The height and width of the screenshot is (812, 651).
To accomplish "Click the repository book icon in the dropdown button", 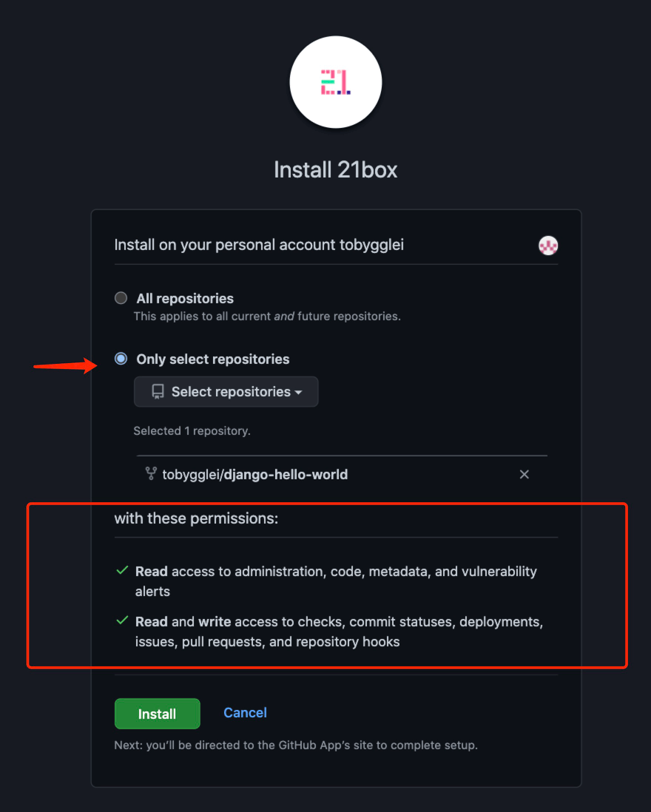I will [158, 392].
